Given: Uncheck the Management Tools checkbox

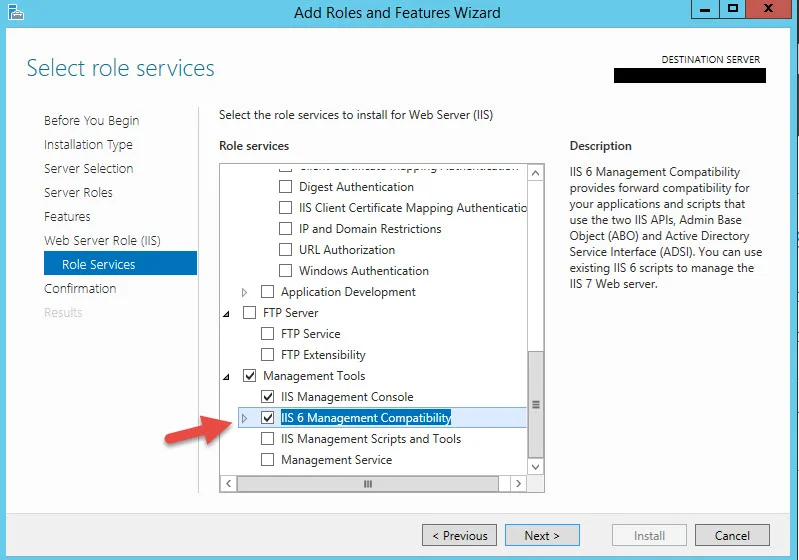Looking at the screenshot, I should tap(249, 376).
